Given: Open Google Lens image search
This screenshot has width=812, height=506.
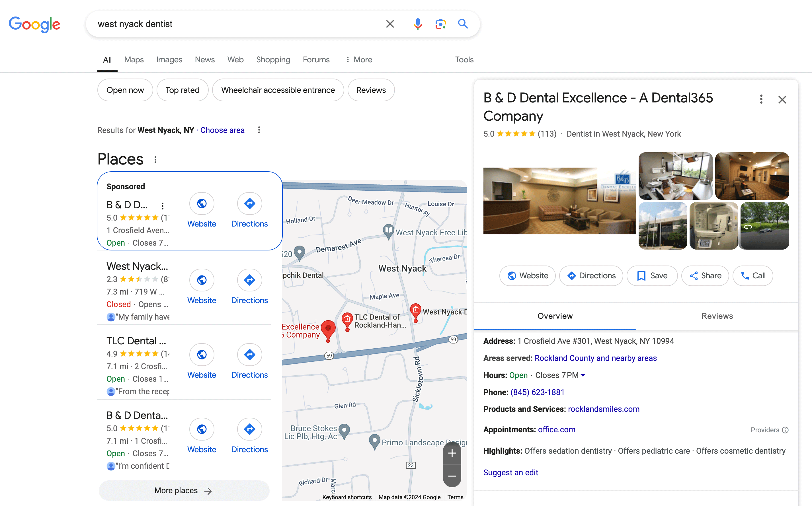Looking at the screenshot, I should [440, 24].
